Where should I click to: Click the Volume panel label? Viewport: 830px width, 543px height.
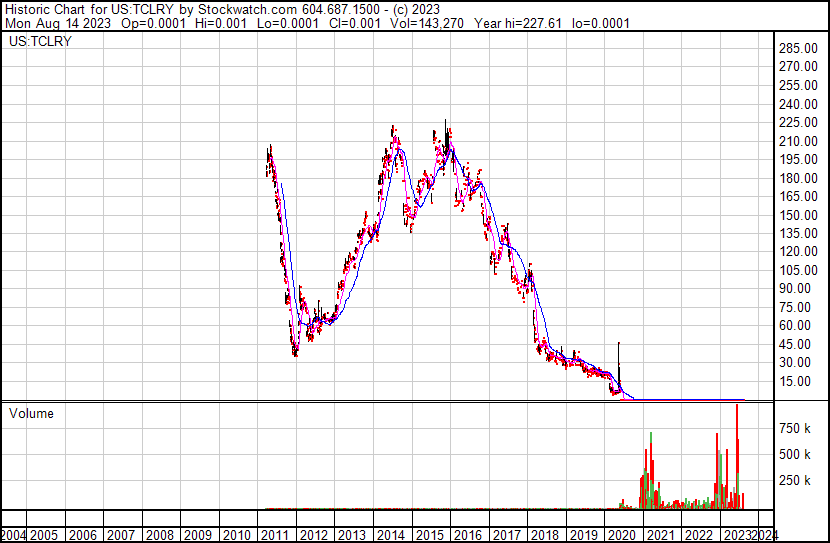coord(31,413)
